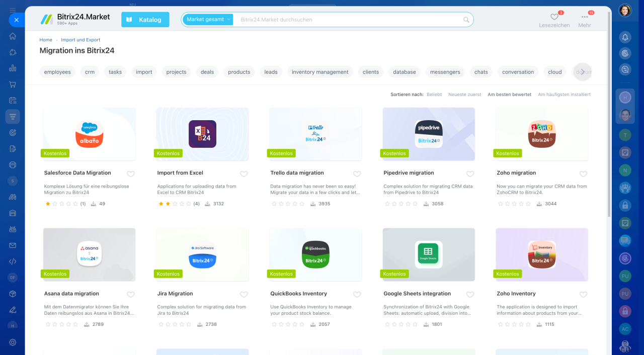Go to Home breadcrumb
The height and width of the screenshot is (355, 644).
tap(46, 40)
